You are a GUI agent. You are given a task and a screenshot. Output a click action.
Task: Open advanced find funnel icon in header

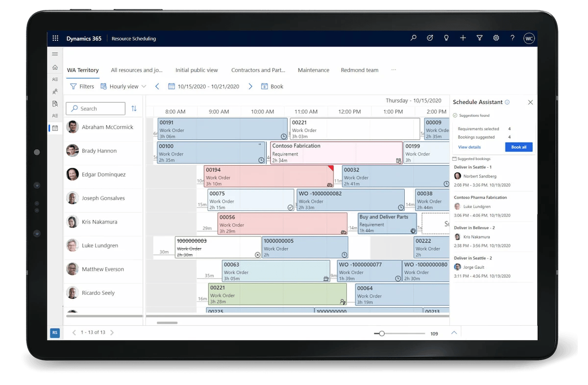click(480, 38)
